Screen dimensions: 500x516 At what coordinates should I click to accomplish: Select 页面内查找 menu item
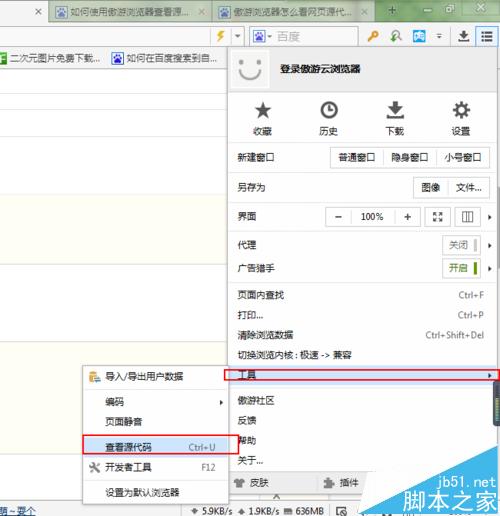point(363,295)
